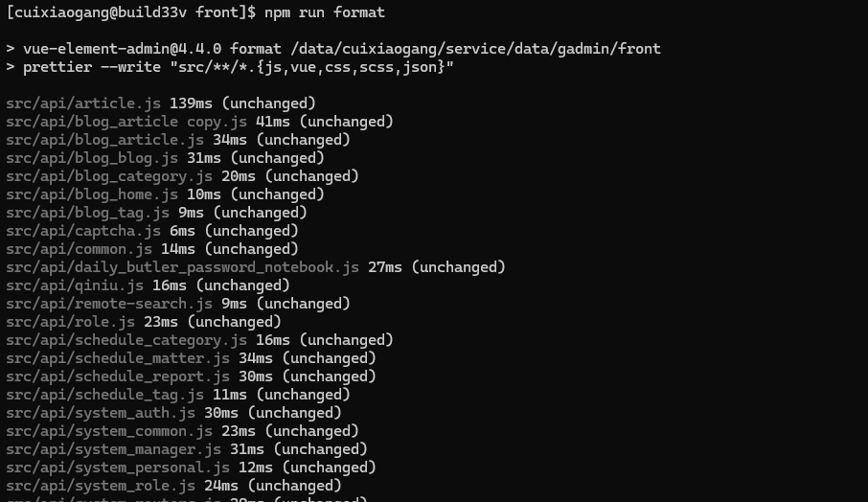
Task: Click the blog_article copy.js file path
Action: click(x=126, y=122)
